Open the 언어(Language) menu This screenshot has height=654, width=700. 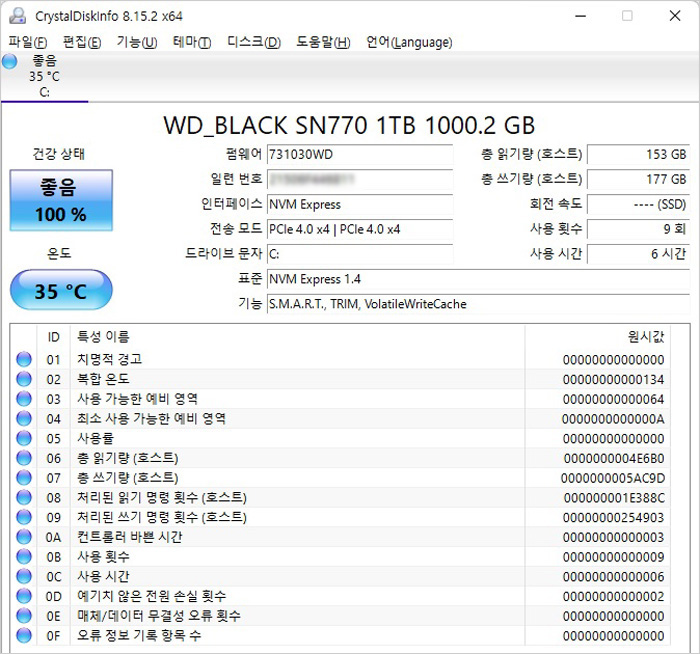tap(409, 42)
